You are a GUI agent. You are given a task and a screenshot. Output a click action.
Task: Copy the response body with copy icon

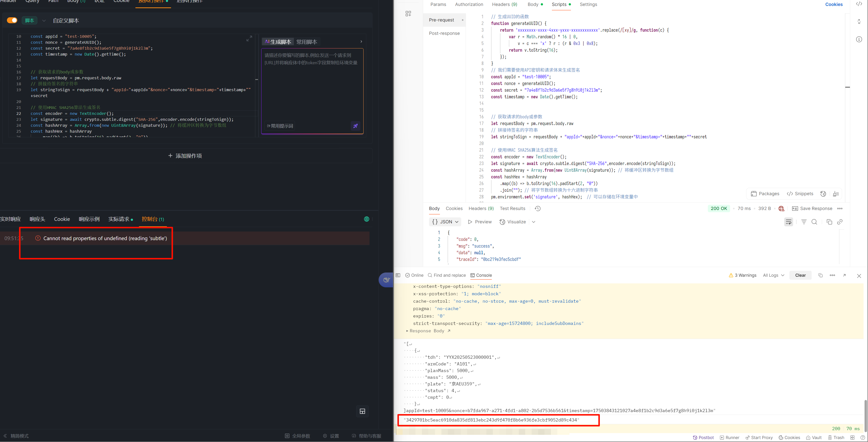pos(829,222)
